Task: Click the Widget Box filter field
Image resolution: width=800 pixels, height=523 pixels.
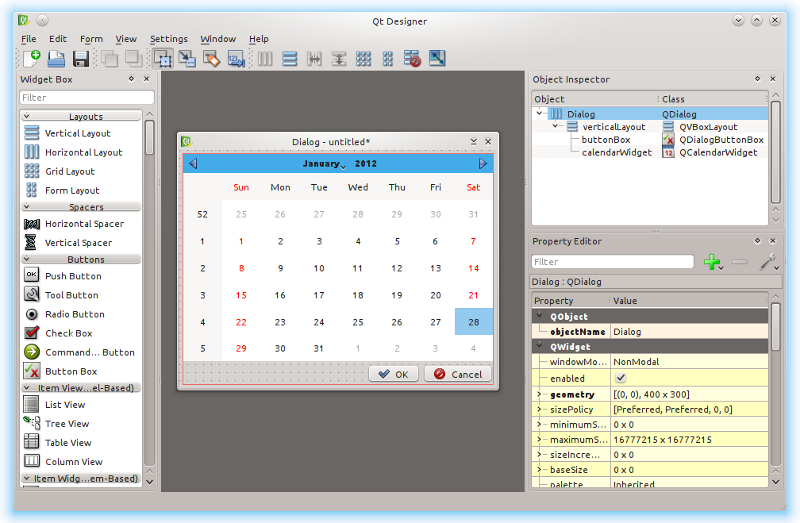Action: 87,98
